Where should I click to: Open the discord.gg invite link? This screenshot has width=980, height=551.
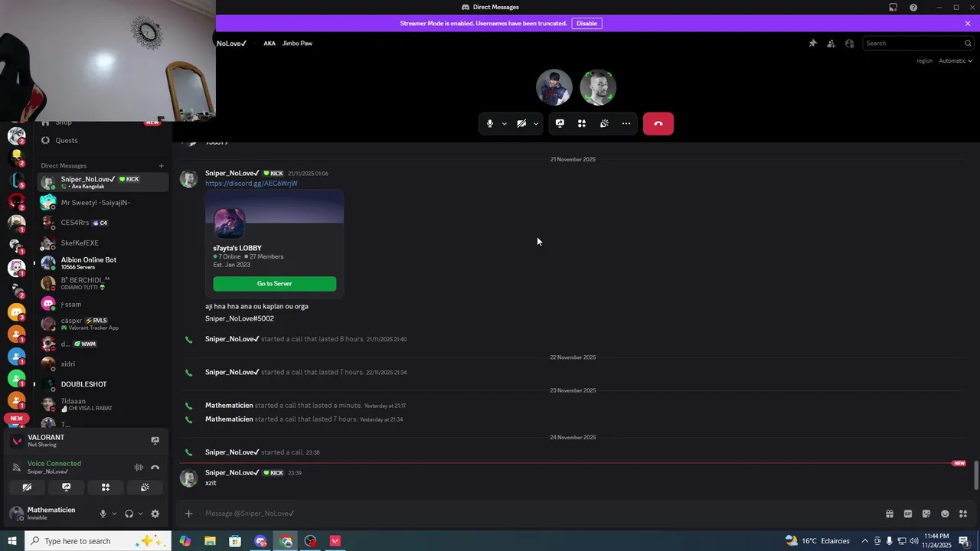pyautogui.click(x=251, y=184)
